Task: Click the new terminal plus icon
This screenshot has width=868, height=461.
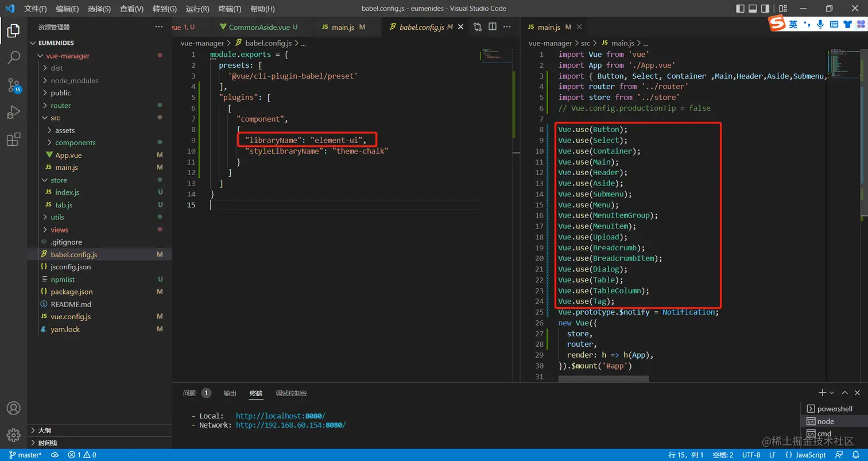Action: pos(822,393)
